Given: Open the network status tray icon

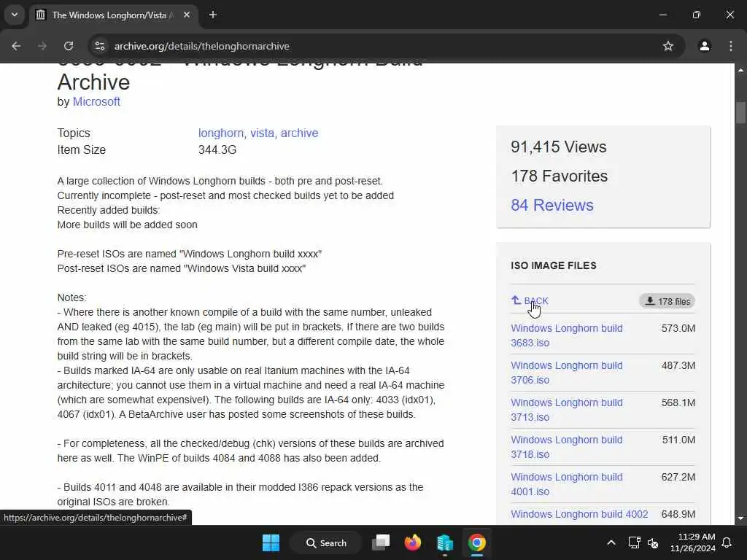Looking at the screenshot, I should coord(634,542).
